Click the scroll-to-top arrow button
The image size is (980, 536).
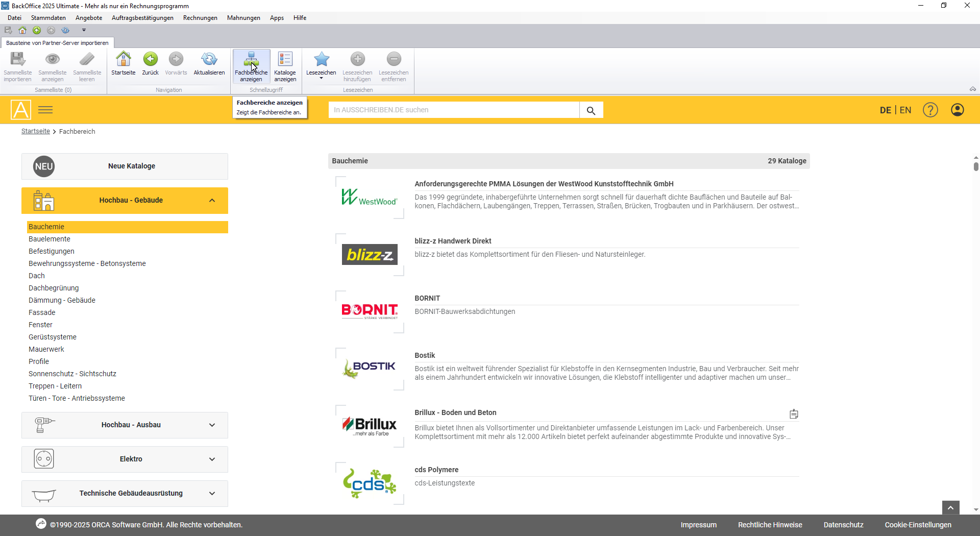[x=950, y=507]
